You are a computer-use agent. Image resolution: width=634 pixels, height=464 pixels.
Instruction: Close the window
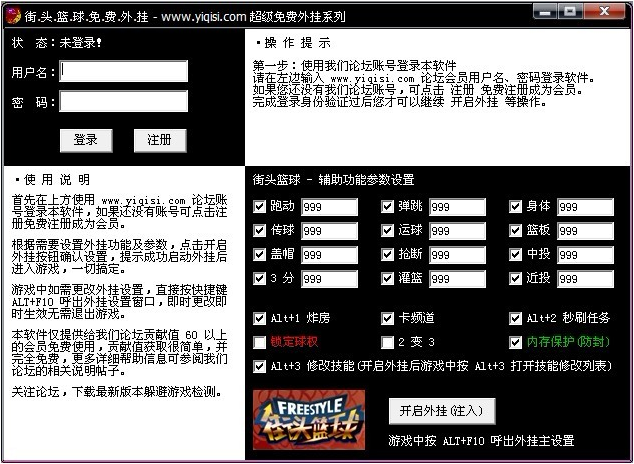(x=604, y=12)
